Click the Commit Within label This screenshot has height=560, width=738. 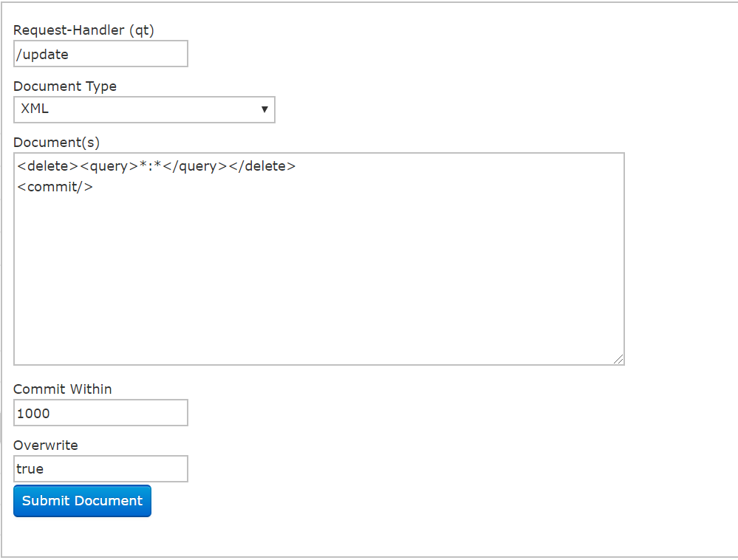[x=63, y=389]
